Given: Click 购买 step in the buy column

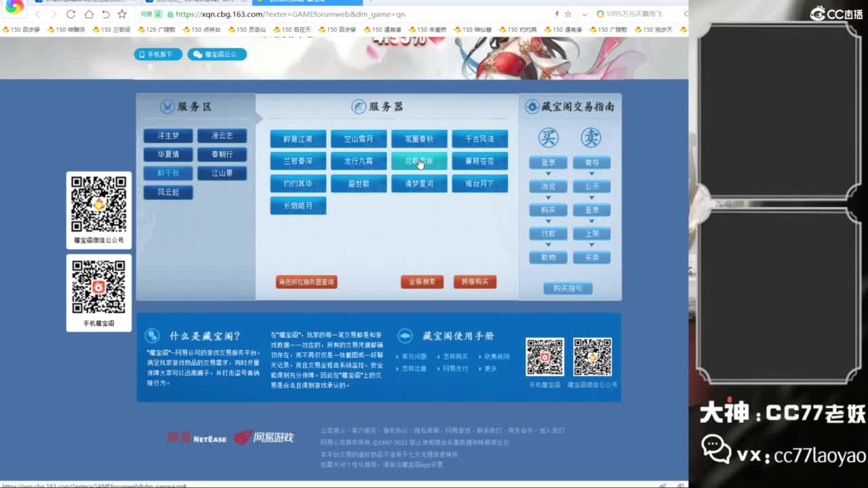Looking at the screenshot, I should [548, 210].
